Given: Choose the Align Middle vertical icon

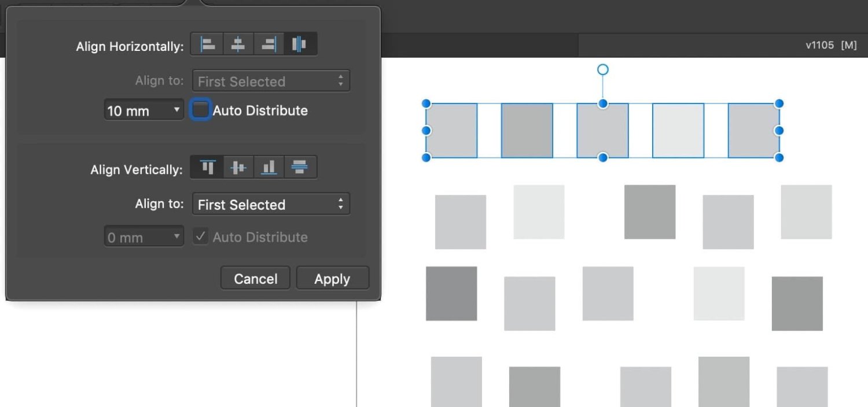Looking at the screenshot, I should point(238,168).
